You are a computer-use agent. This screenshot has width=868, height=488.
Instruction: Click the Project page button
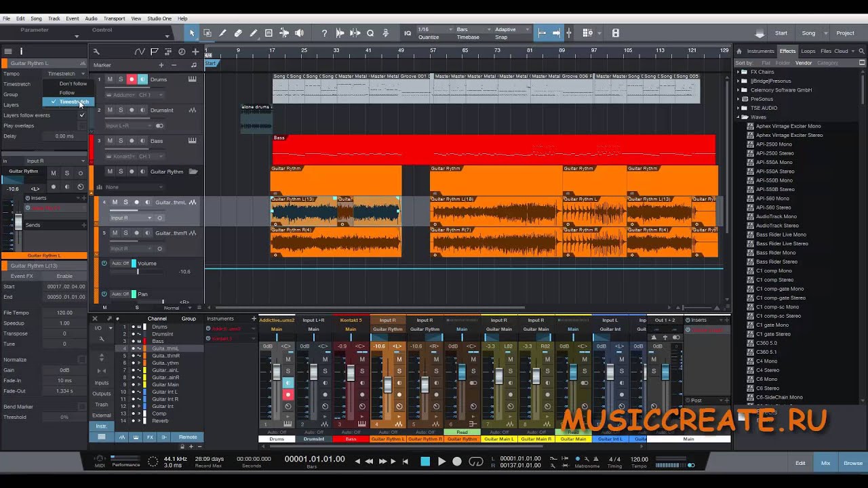[845, 33]
